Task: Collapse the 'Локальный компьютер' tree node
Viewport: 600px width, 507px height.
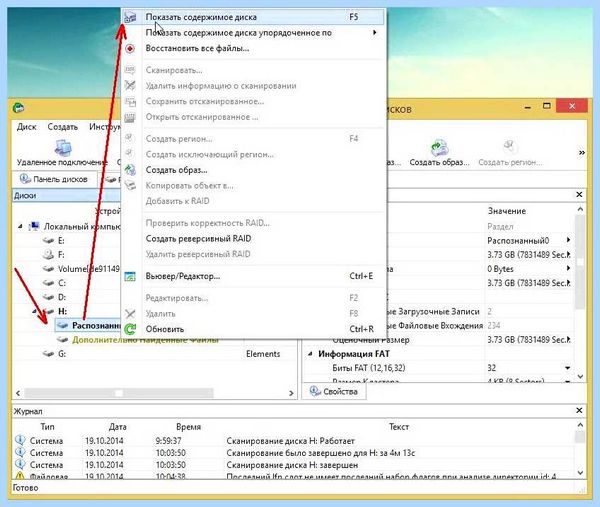Action: click(x=21, y=227)
